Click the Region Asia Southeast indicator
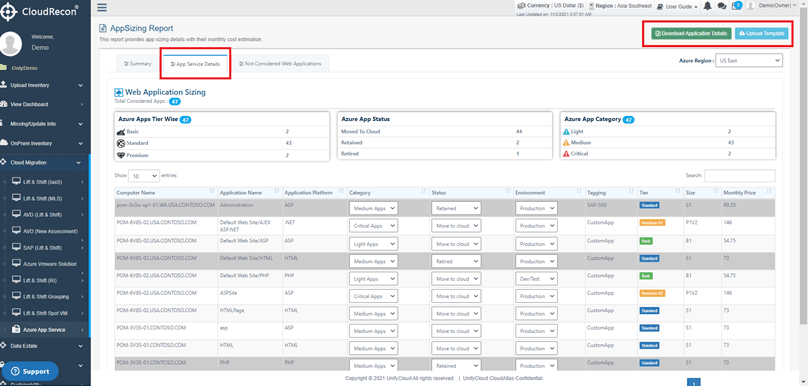The width and height of the screenshot is (808, 386). click(620, 6)
